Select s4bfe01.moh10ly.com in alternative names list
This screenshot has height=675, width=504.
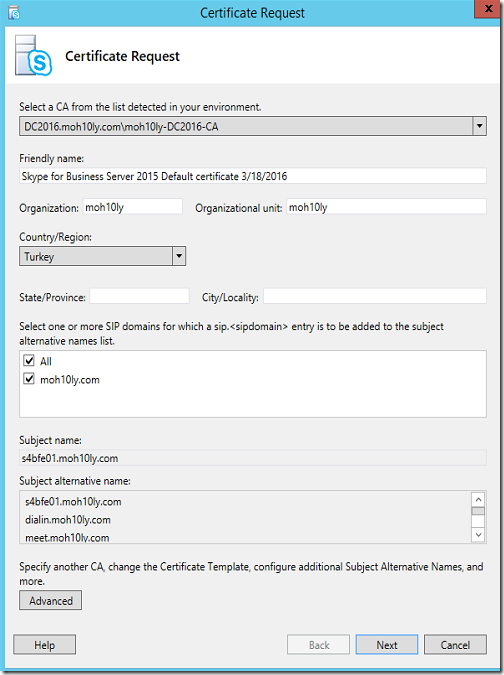73,502
